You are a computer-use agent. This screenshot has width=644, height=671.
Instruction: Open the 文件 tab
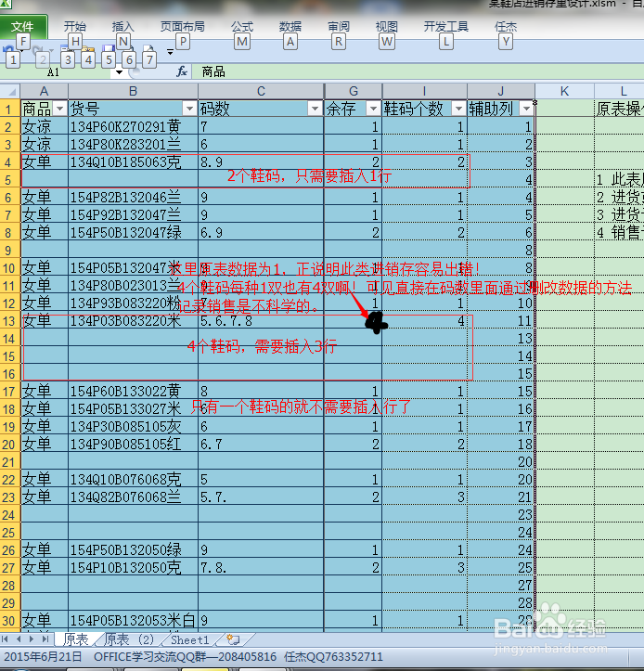(x=22, y=27)
